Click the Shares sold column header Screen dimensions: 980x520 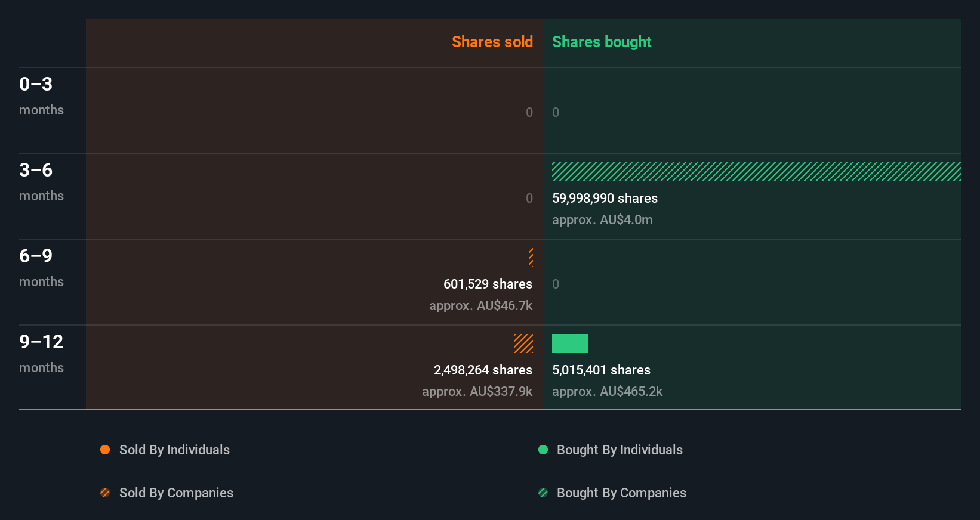coord(492,42)
